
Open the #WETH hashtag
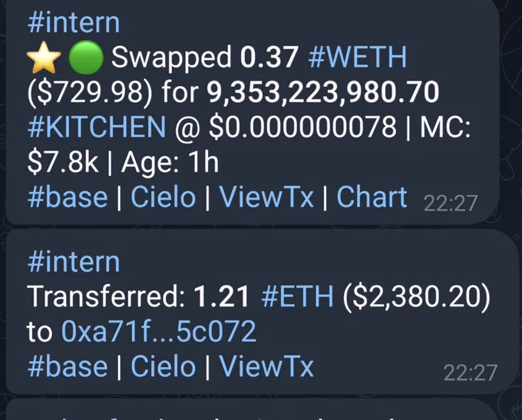pyautogui.click(x=357, y=57)
